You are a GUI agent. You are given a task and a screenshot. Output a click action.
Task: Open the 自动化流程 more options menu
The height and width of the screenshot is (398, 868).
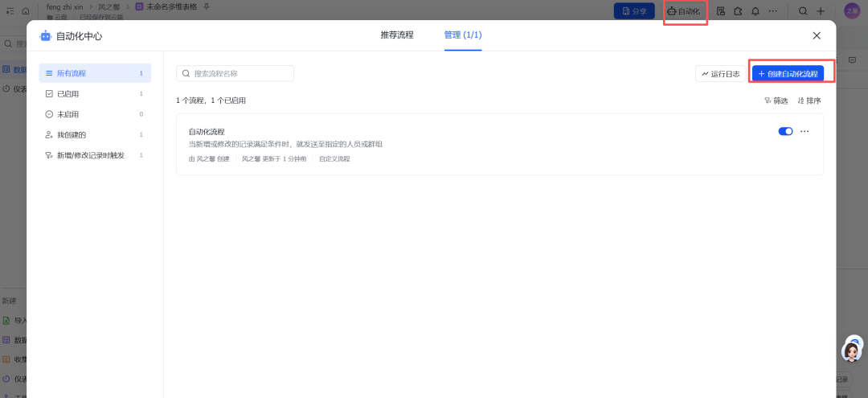tap(805, 131)
